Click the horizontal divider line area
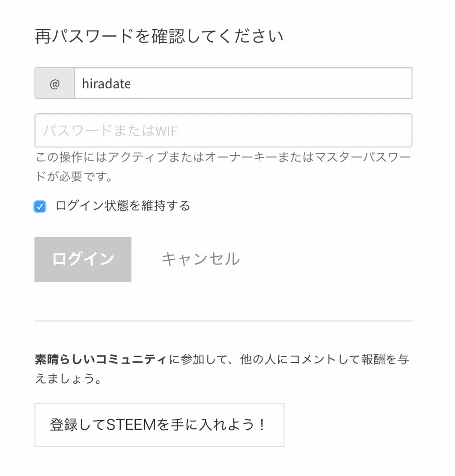455x476 pixels. click(223, 320)
